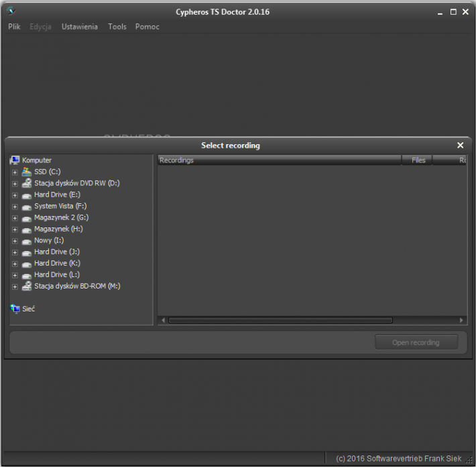Screen dimensions: 476x467
Task: Click the Nowy (I:) drive icon
Action: 27,242
